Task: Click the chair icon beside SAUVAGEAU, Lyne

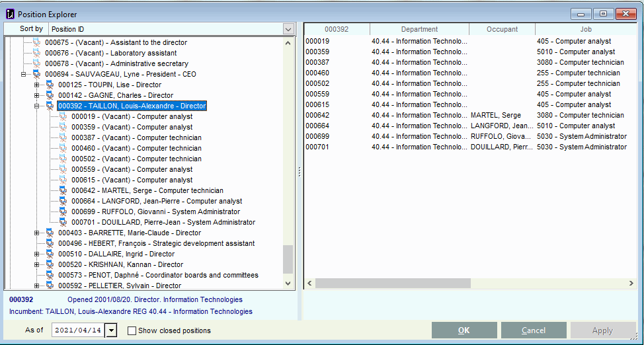Action: pyautogui.click(x=36, y=74)
